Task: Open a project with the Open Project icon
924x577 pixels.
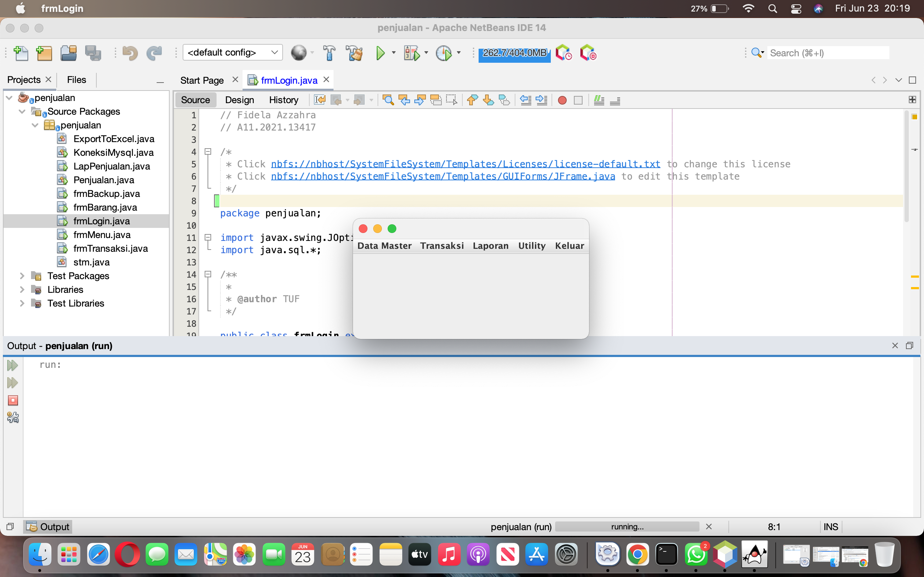Action: tap(69, 53)
